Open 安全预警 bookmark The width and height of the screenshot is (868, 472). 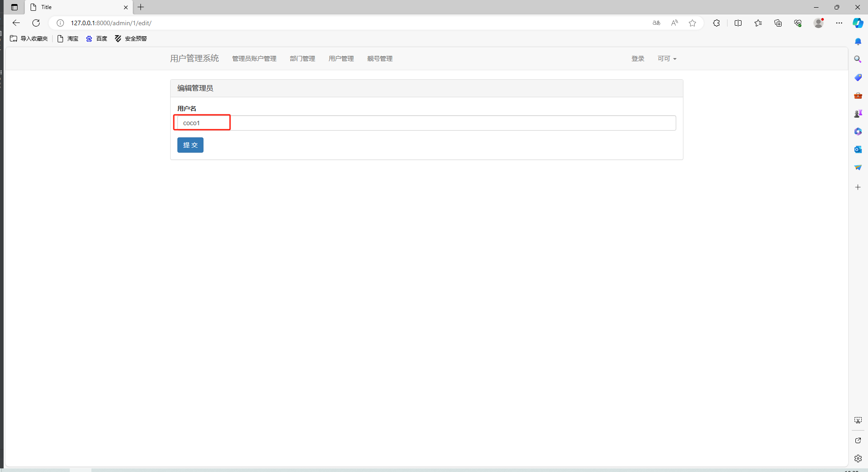click(x=131, y=39)
